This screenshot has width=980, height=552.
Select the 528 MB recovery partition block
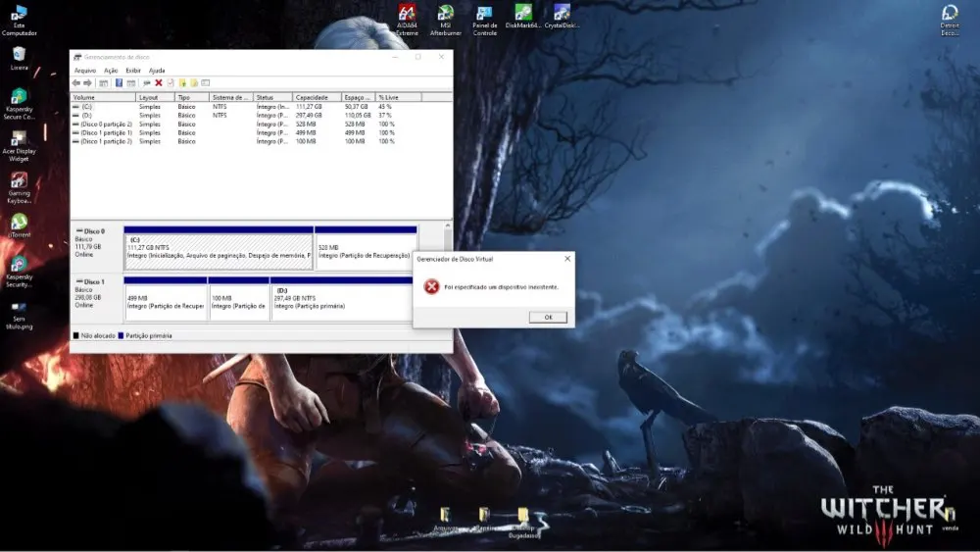[x=366, y=248]
